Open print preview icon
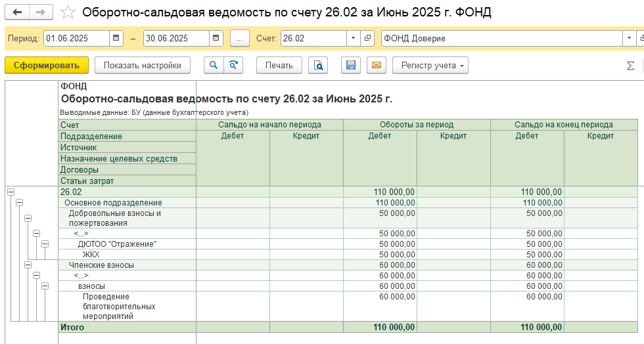 (x=319, y=65)
